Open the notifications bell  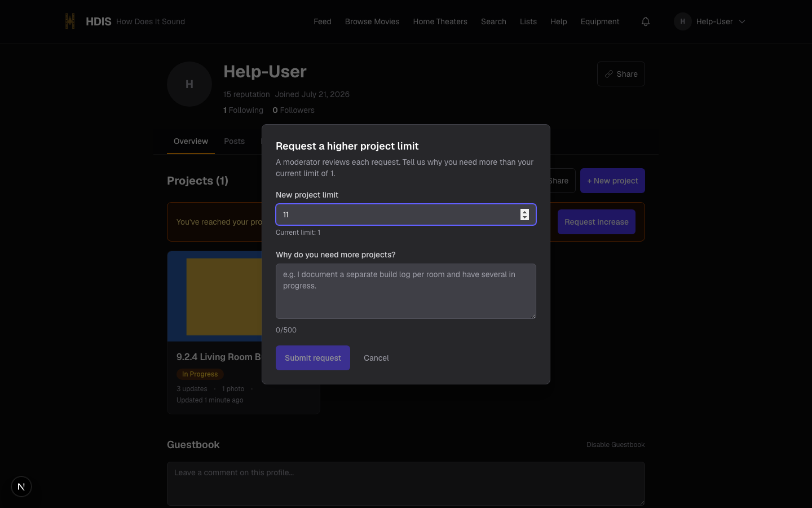(x=646, y=21)
